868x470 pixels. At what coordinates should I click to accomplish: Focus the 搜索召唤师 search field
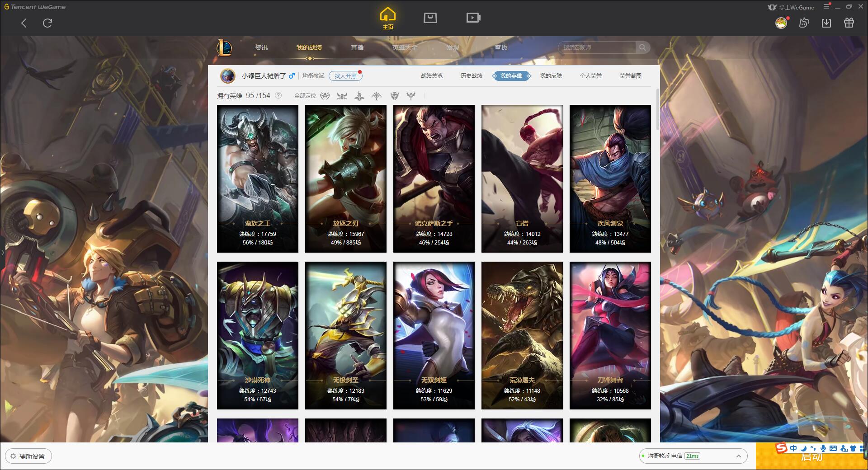click(597, 47)
